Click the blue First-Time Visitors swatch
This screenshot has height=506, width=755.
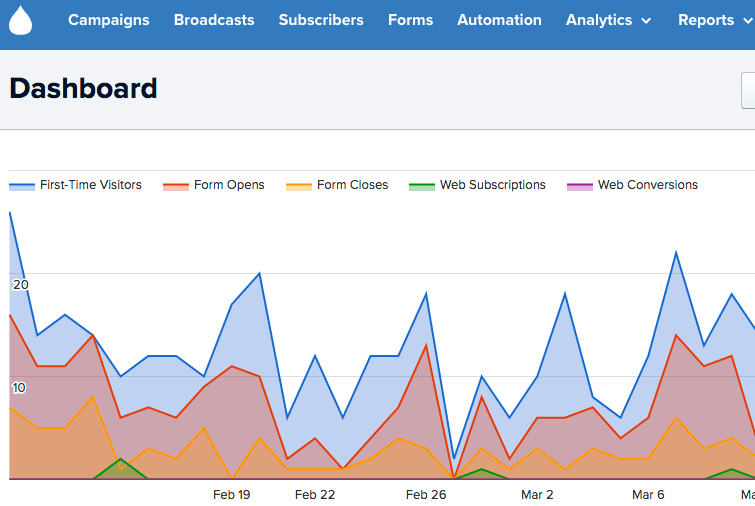(x=22, y=186)
